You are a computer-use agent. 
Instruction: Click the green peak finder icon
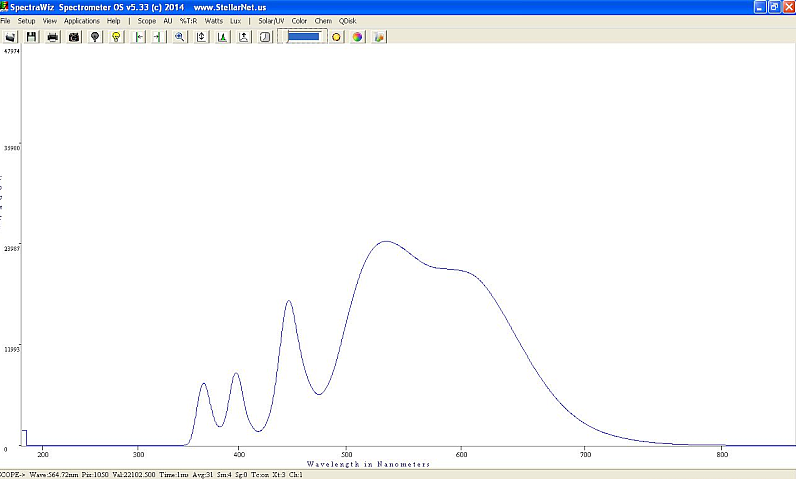click(222, 37)
